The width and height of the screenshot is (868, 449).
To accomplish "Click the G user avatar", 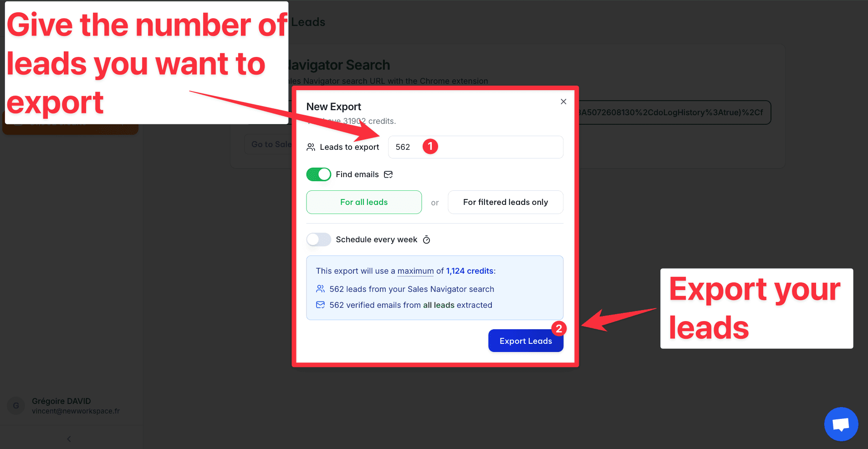I will 16,405.
